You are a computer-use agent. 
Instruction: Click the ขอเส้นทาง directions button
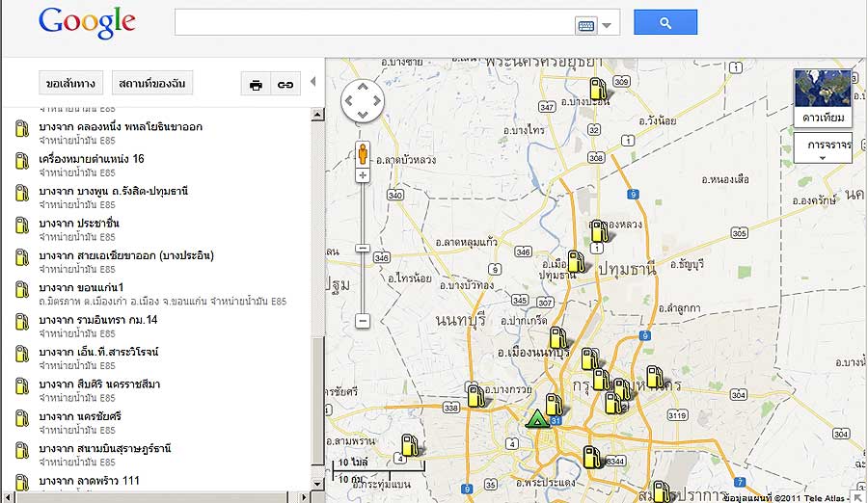pyautogui.click(x=71, y=84)
